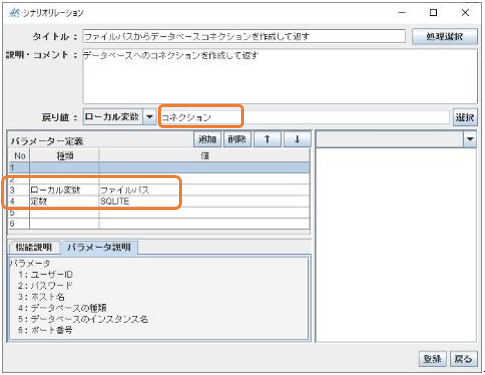This screenshot has height=375, width=485.
Task: Click the '4: データベースの種類' description line
Action: pyautogui.click(x=62, y=308)
